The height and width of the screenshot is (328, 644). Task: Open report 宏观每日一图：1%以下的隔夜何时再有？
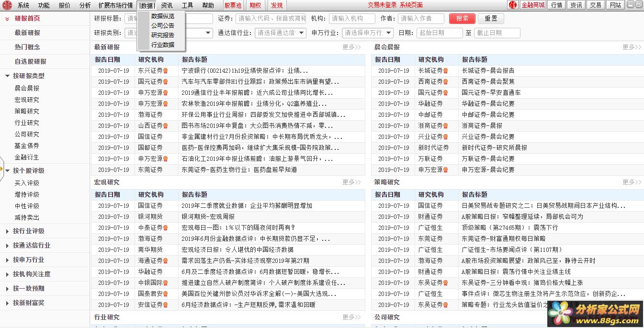(238, 227)
